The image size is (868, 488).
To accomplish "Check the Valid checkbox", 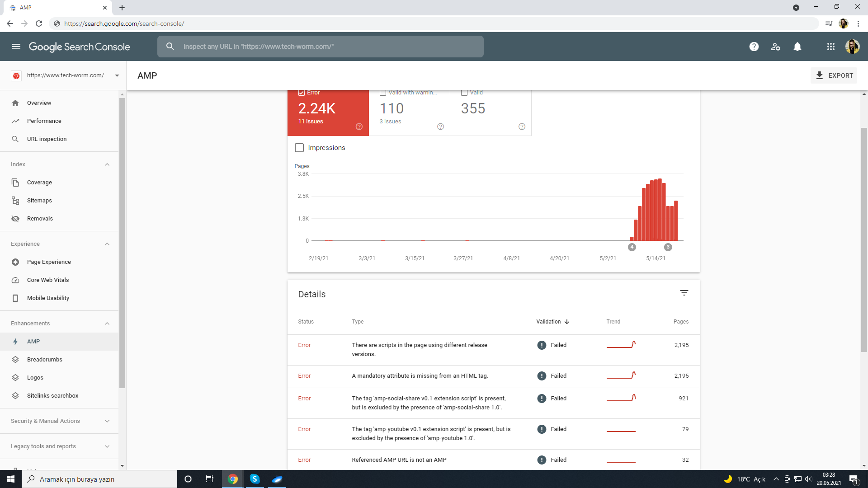I will [464, 93].
